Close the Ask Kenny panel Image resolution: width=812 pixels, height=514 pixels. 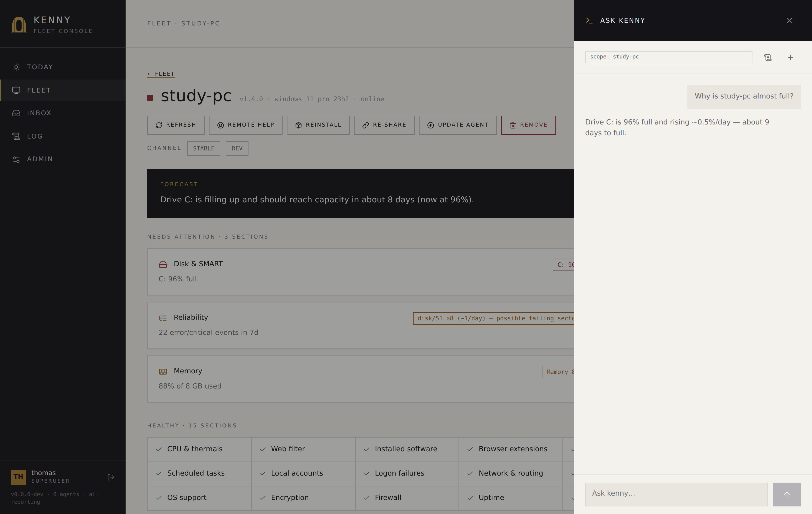(x=789, y=21)
